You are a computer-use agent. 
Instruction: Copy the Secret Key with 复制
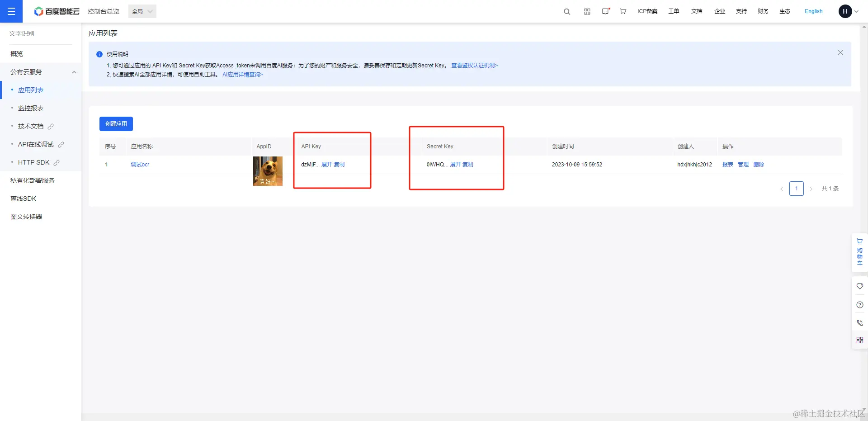pos(468,165)
